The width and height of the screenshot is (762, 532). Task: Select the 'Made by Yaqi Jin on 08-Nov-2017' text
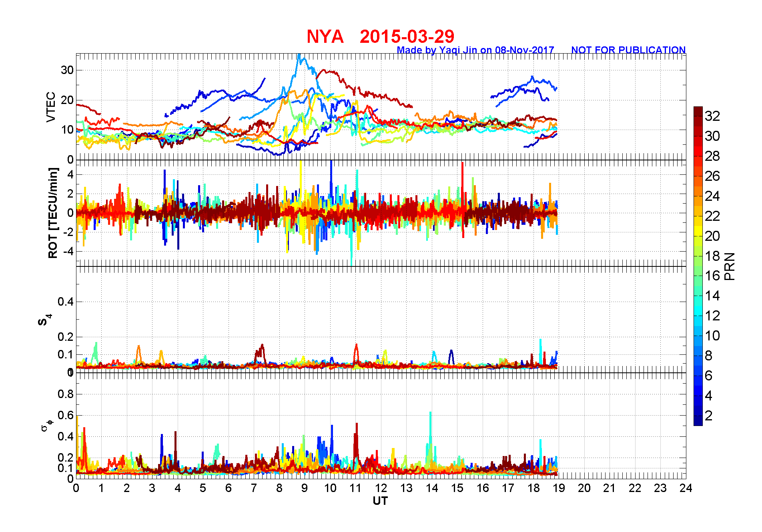pos(475,50)
